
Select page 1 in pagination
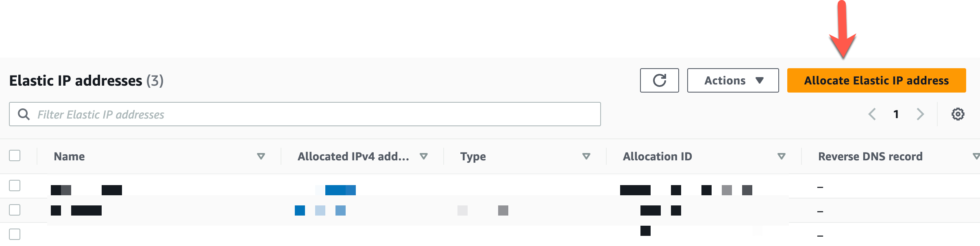coord(896,114)
